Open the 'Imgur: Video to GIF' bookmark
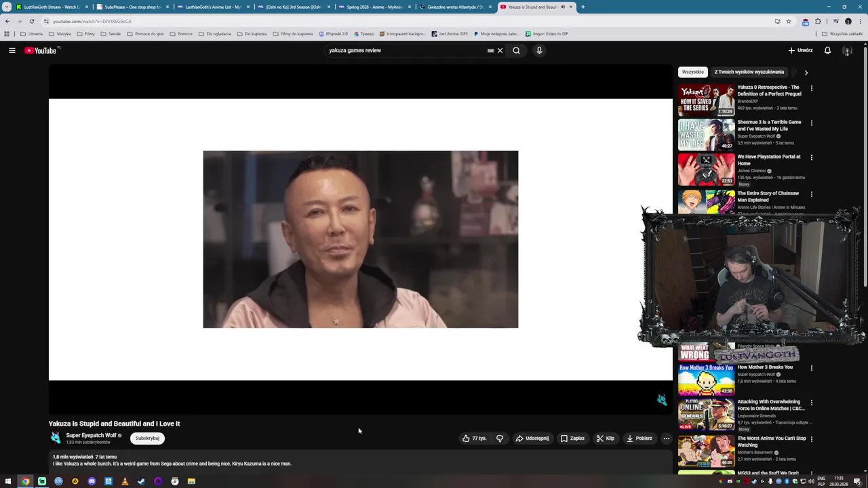The height and width of the screenshot is (488, 868). click(547, 34)
